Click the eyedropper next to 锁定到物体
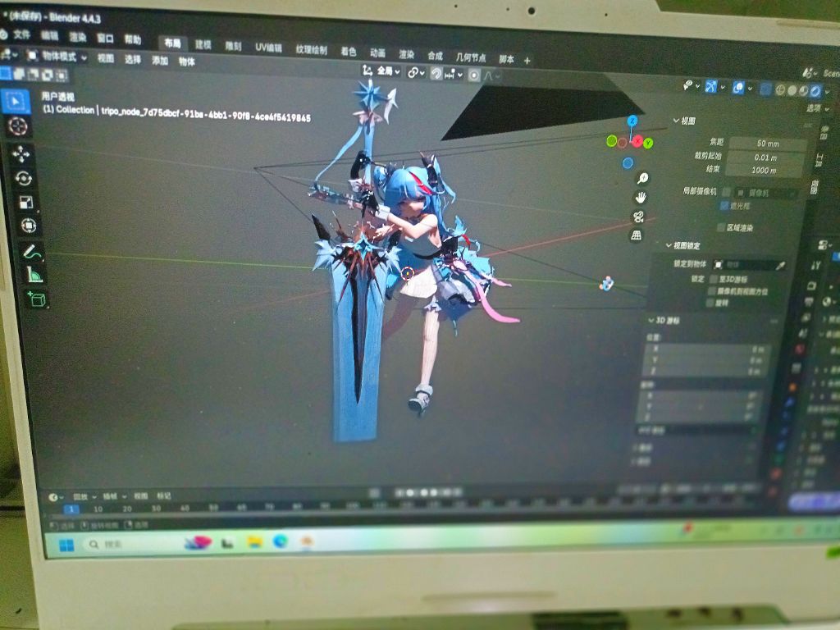Image resolution: width=840 pixels, height=630 pixels. 780,266
